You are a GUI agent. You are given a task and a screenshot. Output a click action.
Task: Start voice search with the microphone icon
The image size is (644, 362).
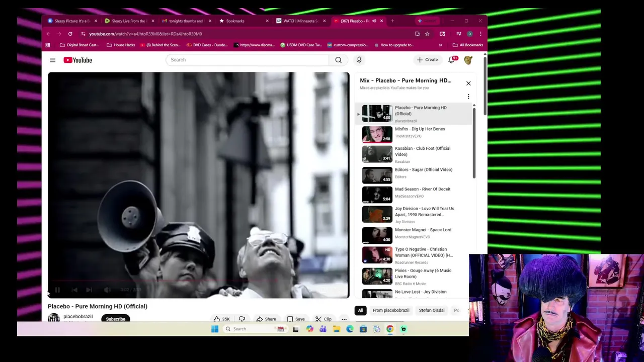359,60
